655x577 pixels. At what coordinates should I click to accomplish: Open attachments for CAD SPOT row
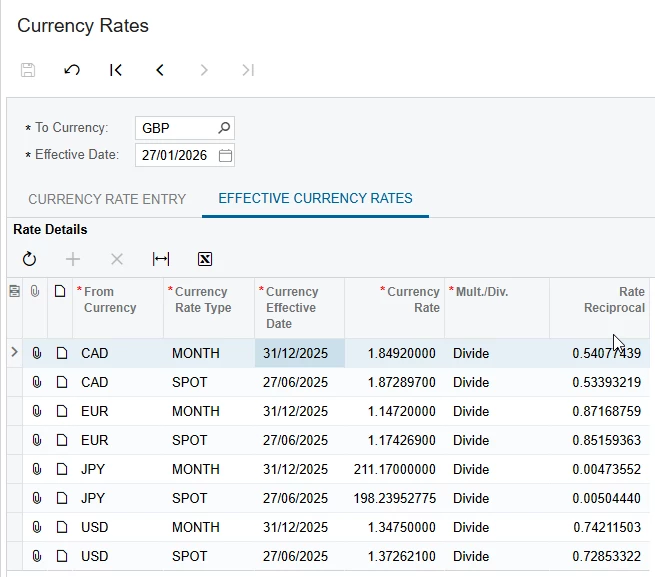click(37, 382)
